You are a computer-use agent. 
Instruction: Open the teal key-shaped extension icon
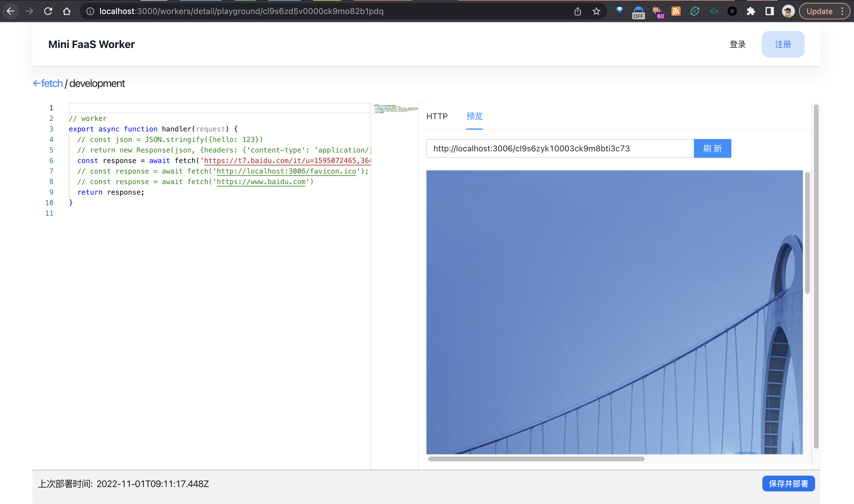click(x=714, y=11)
